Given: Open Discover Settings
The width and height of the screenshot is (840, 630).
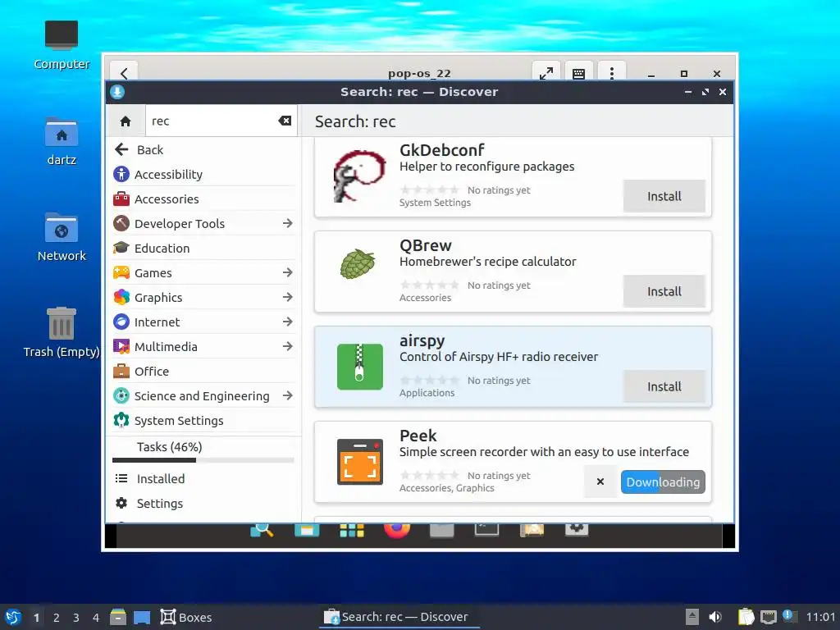Looking at the screenshot, I should point(203,503).
